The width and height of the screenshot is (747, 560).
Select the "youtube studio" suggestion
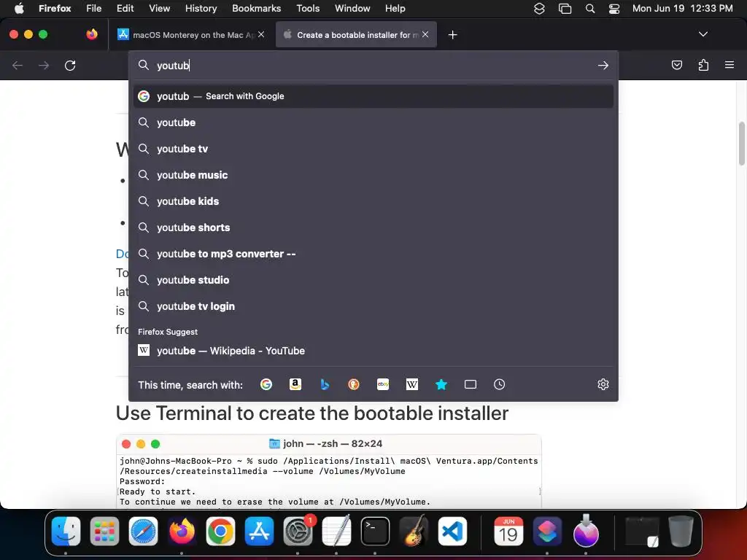[373, 280]
